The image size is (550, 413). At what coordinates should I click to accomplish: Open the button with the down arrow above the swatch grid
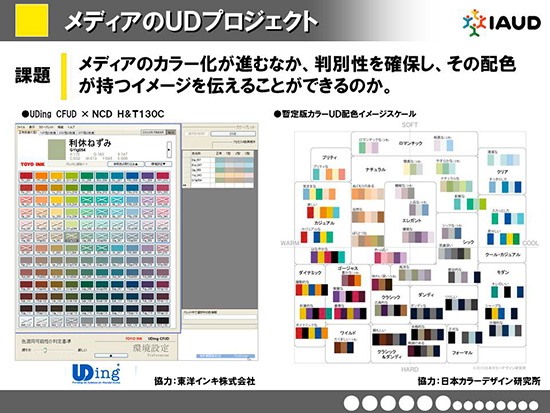159,164
